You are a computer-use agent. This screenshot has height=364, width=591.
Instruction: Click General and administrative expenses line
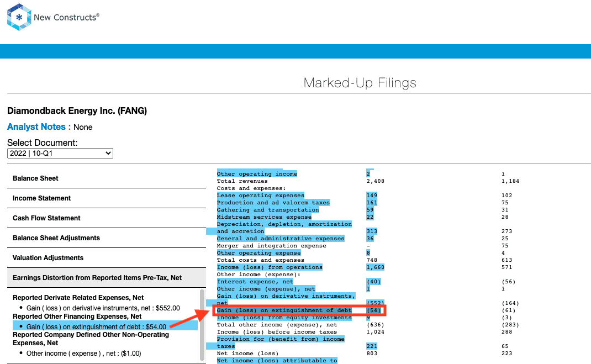281,239
